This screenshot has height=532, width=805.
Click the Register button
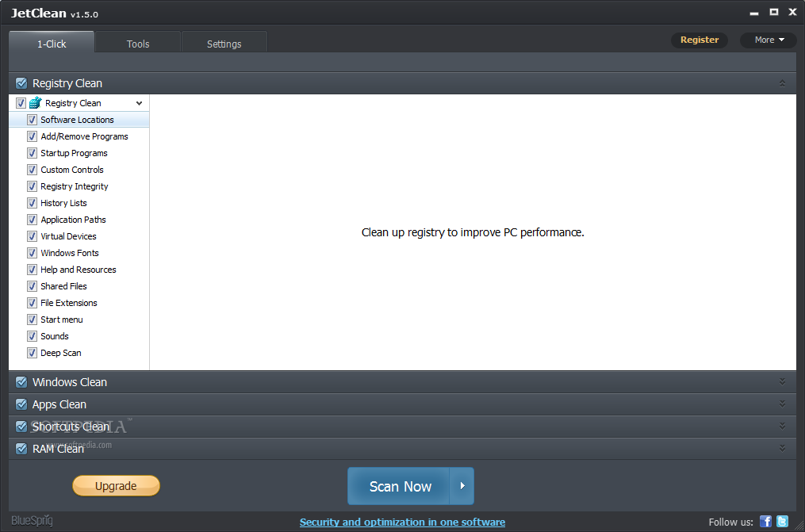(700, 40)
